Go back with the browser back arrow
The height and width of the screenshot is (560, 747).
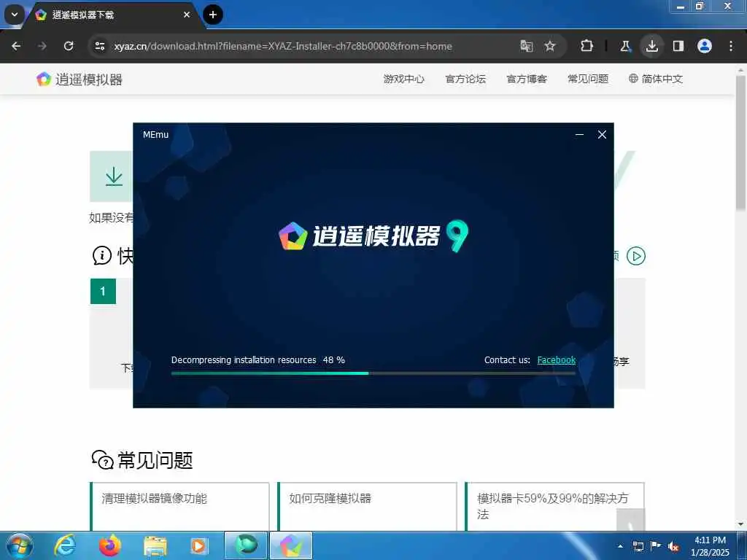pos(16,46)
